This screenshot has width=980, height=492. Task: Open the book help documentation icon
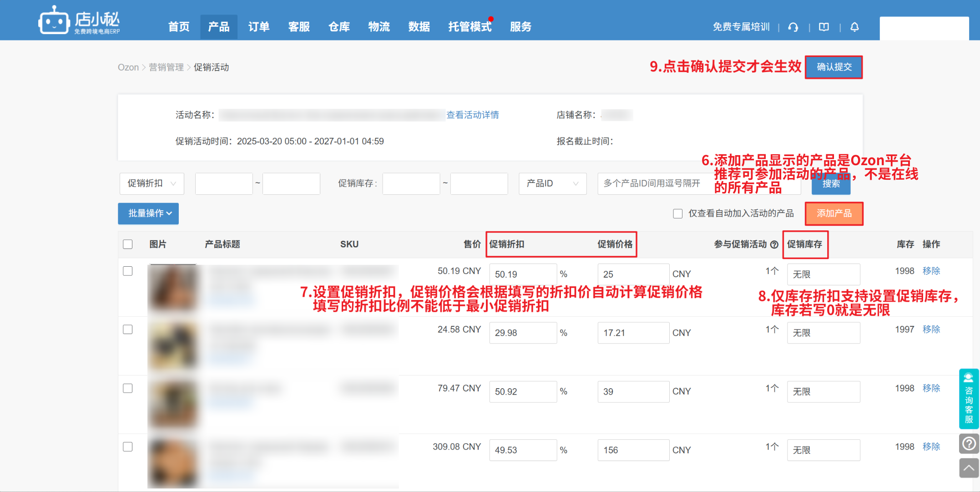(824, 27)
